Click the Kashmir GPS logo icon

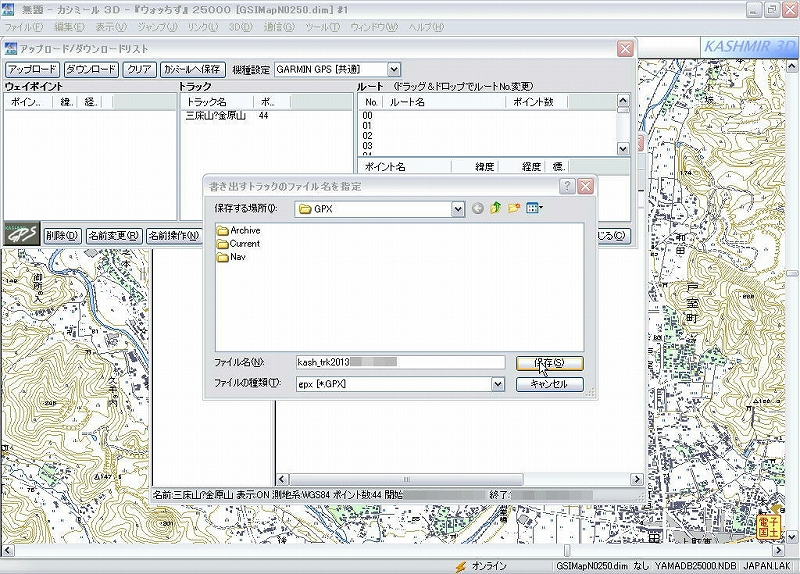tap(21, 234)
